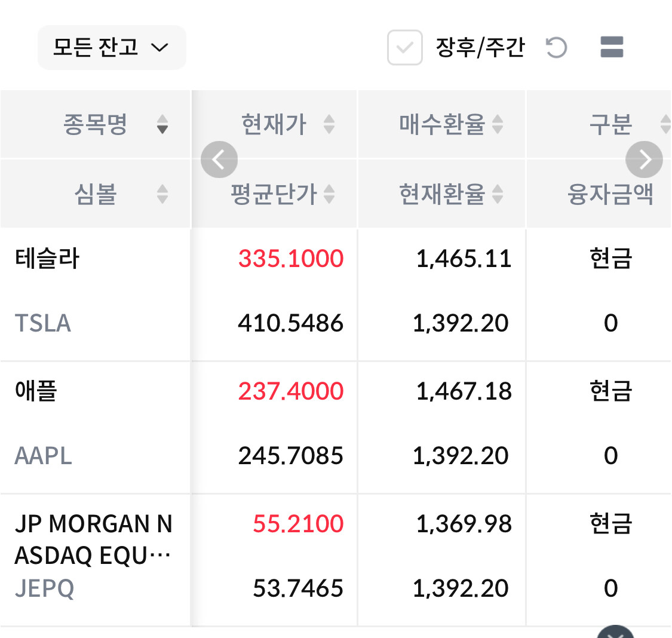Click the JEPQ ticker symbol
Viewport: 672px width, 638px height.
click(x=45, y=588)
